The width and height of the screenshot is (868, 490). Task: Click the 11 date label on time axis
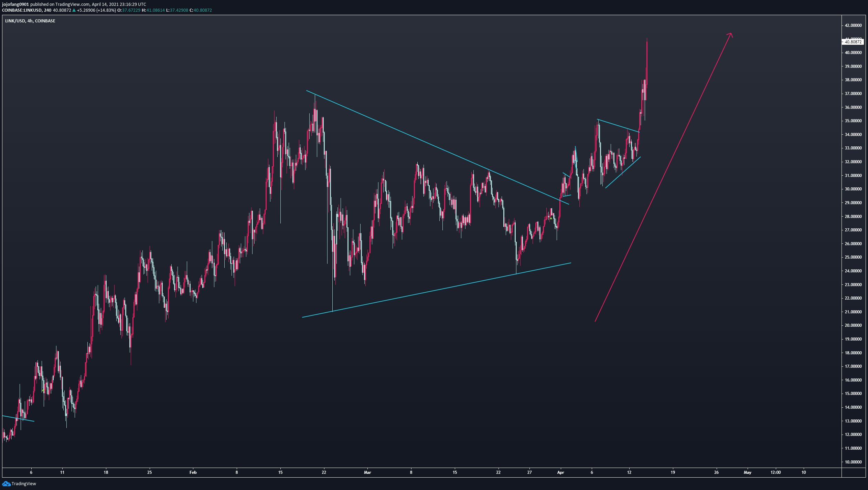pos(62,472)
